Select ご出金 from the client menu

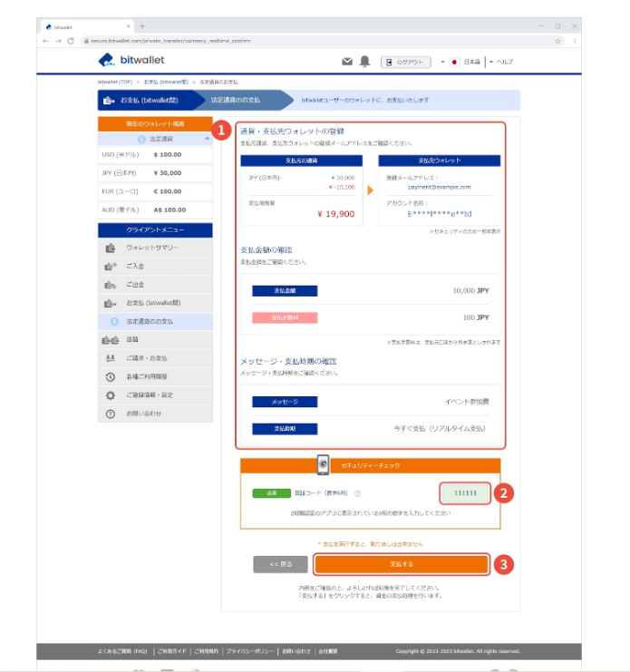[x=136, y=285]
